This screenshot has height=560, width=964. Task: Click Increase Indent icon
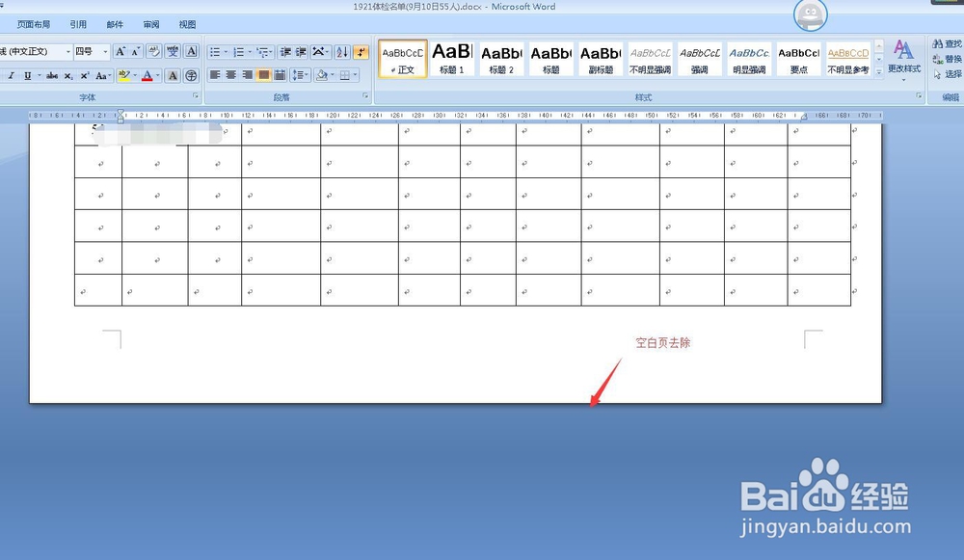click(x=301, y=52)
